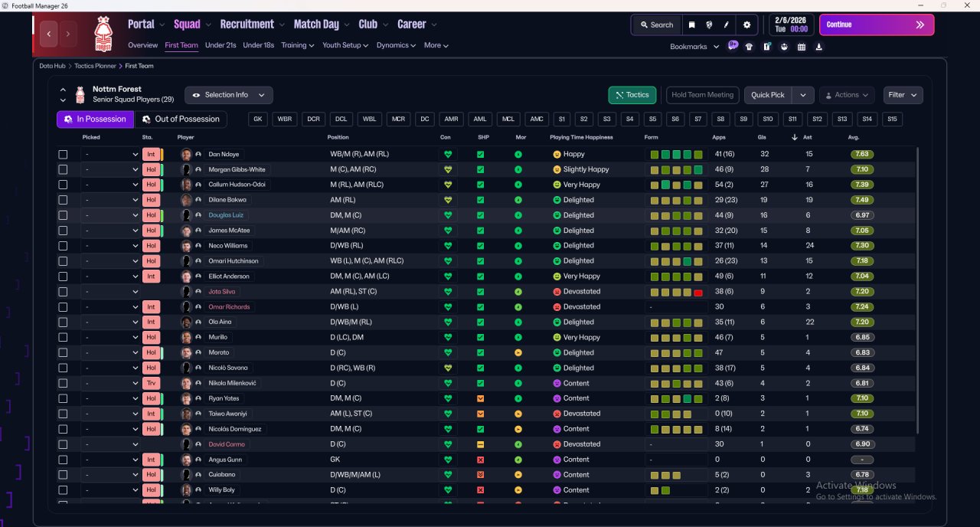Click the Nottingham Forest club badge
The height and width of the screenshot is (527, 980).
point(103,34)
